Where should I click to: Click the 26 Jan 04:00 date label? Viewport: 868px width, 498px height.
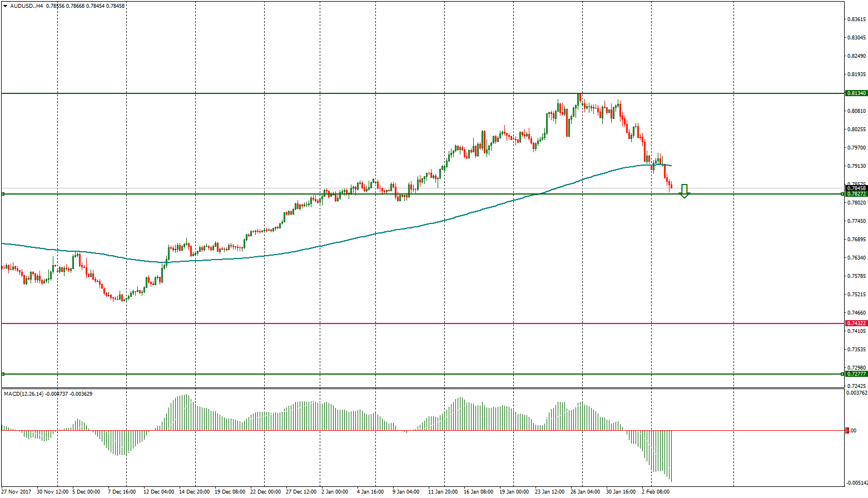pos(584,492)
